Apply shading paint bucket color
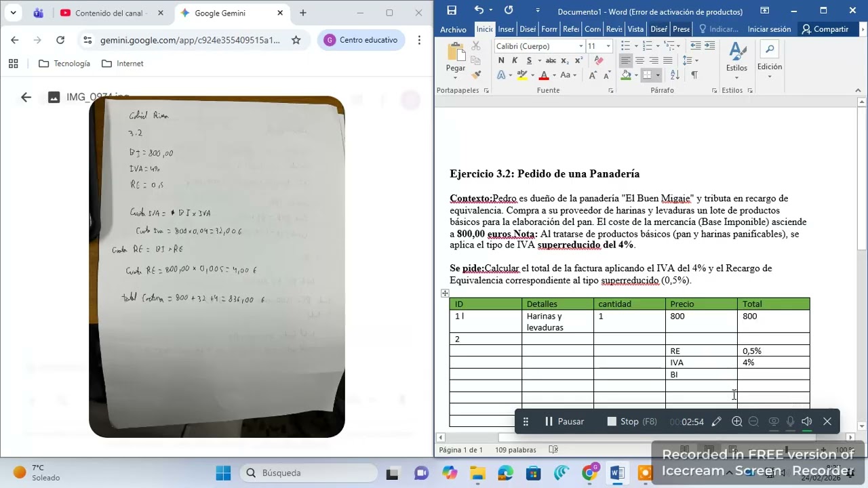 click(626, 75)
